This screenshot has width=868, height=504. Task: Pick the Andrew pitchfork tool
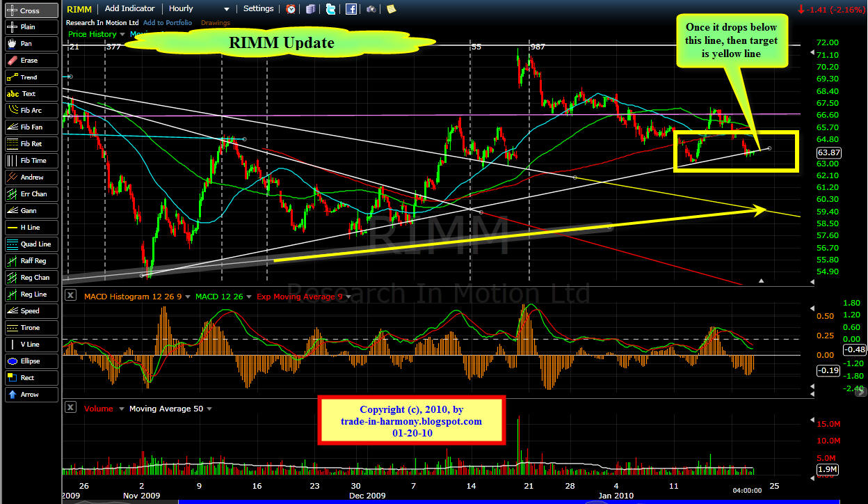coord(31,178)
